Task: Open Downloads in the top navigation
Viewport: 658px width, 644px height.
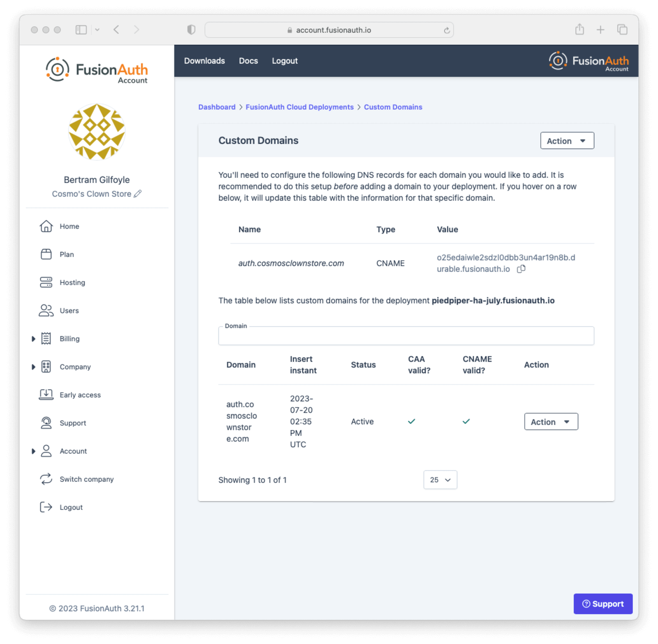Action: click(204, 61)
